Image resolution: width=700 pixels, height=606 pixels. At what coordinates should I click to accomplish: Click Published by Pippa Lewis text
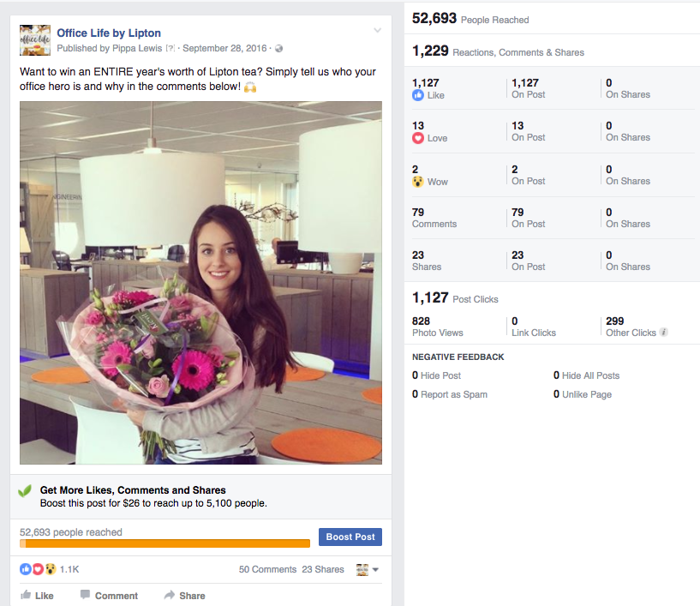pyautogui.click(x=110, y=48)
